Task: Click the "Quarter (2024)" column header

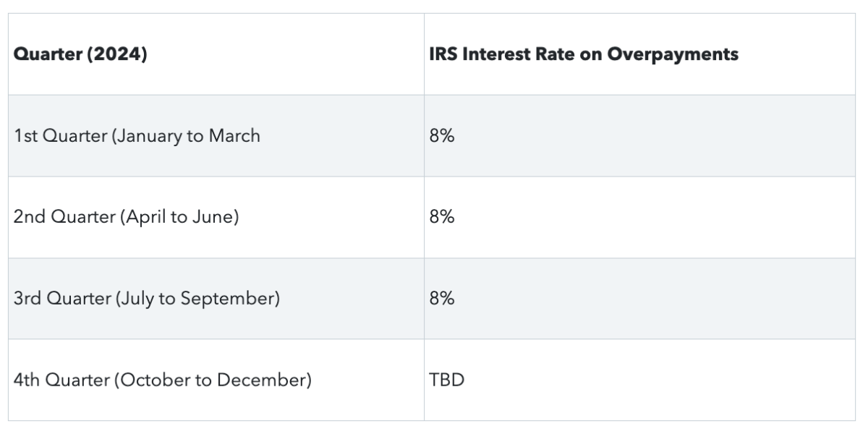Action: point(80,54)
